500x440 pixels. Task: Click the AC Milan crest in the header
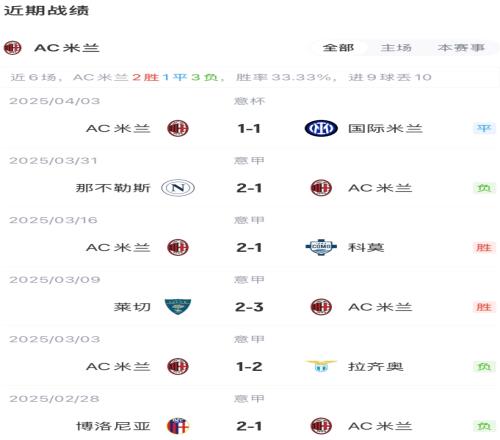tap(12, 48)
